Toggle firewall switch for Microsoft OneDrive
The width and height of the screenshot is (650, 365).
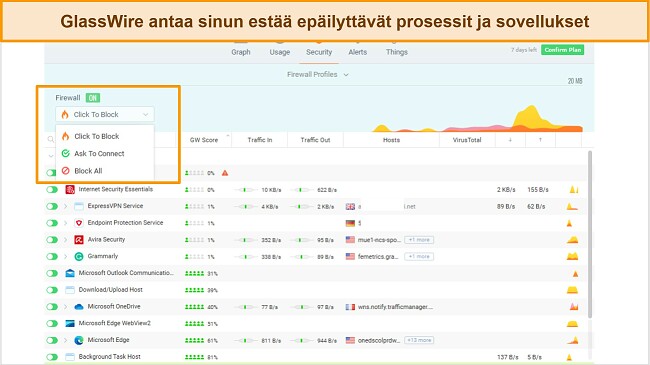[52, 307]
